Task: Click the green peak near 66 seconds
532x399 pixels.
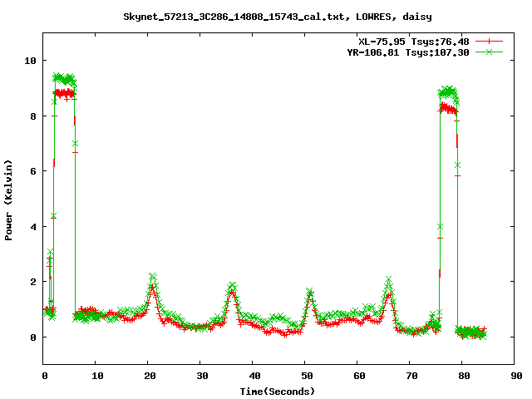Action: 388,279
